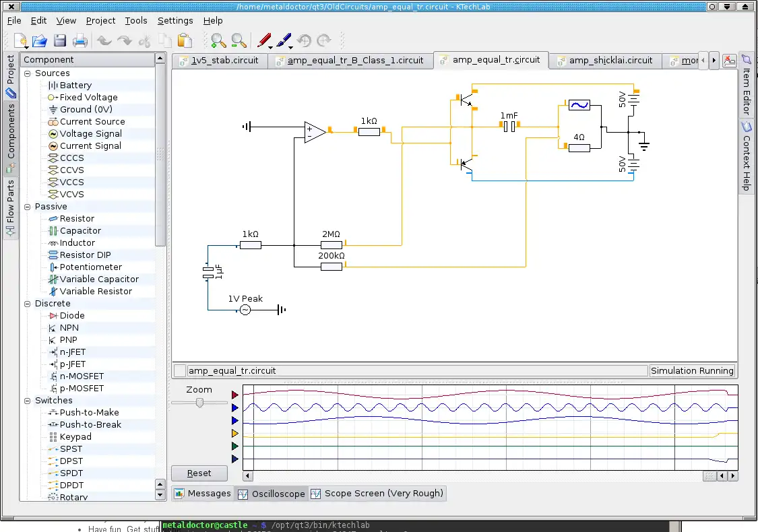Viewport: 758px width, 532px height.
Task: Open the Edit menu
Action: 38,20
